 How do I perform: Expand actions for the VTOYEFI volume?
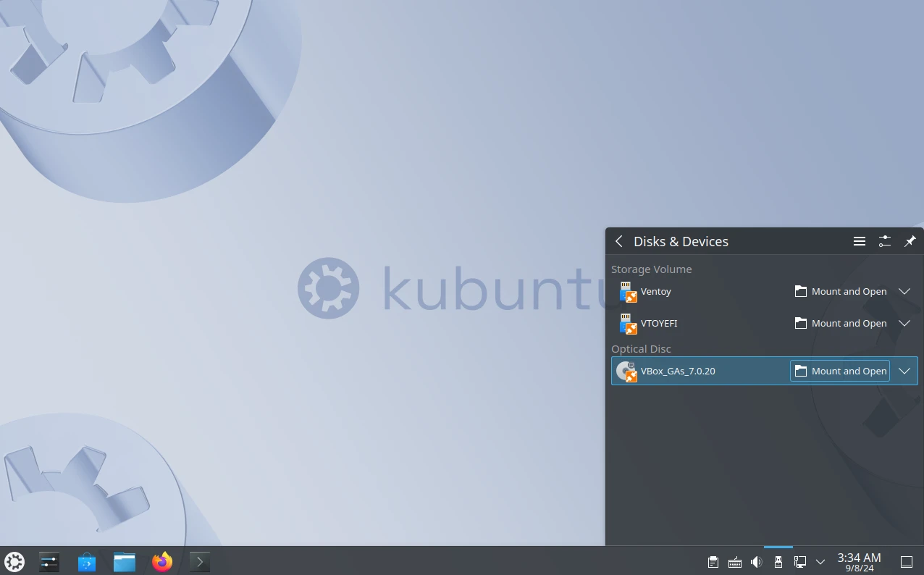[x=904, y=324]
